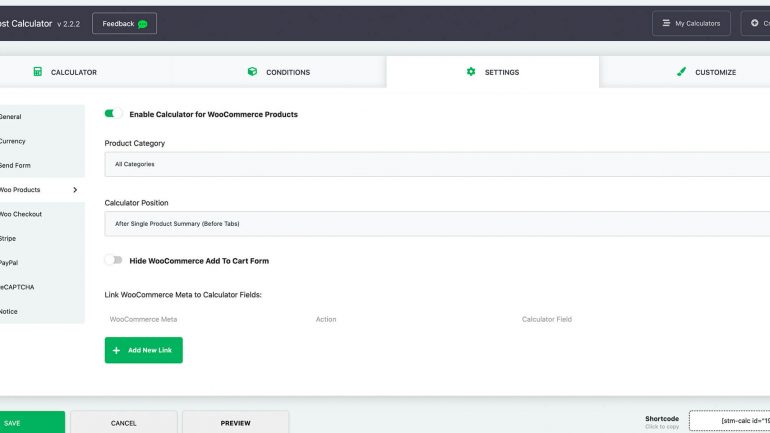Click plus icon in Add New Link
This screenshot has height=433, width=770.
[x=116, y=351]
